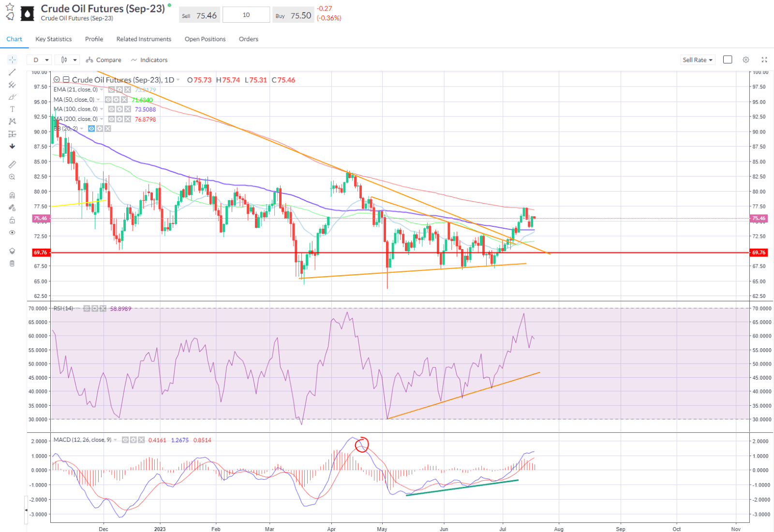Open the Crude Oil Futures 1D title dropdown
Viewport: 774px width, 532px height.
[x=178, y=80]
